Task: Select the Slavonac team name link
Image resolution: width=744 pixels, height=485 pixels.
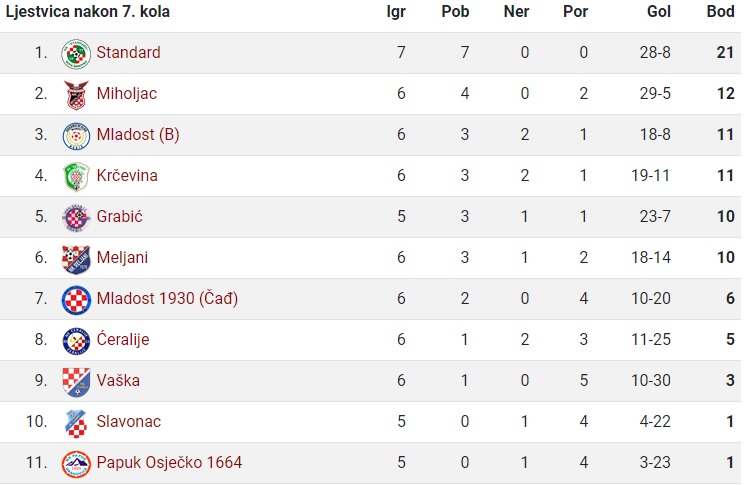Action: 129,421
